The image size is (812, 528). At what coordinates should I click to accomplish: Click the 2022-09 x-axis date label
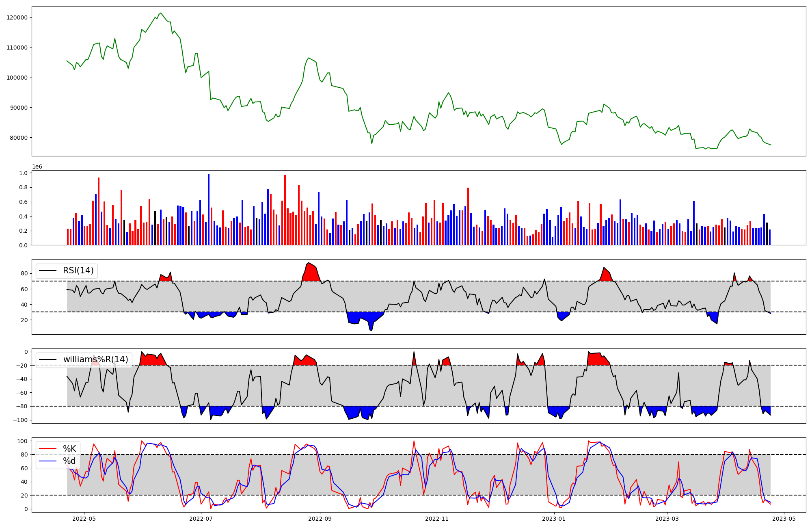pyautogui.click(x=320, y=519)
